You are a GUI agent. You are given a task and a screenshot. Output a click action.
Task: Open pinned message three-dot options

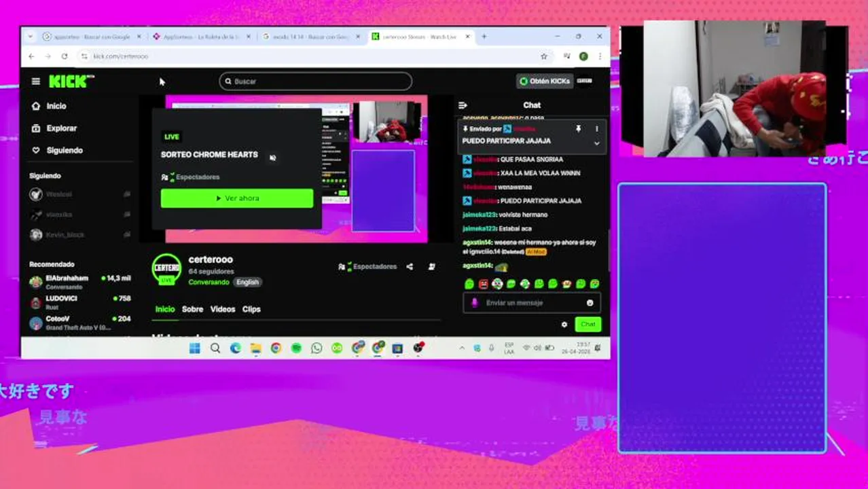pos(596,128)
